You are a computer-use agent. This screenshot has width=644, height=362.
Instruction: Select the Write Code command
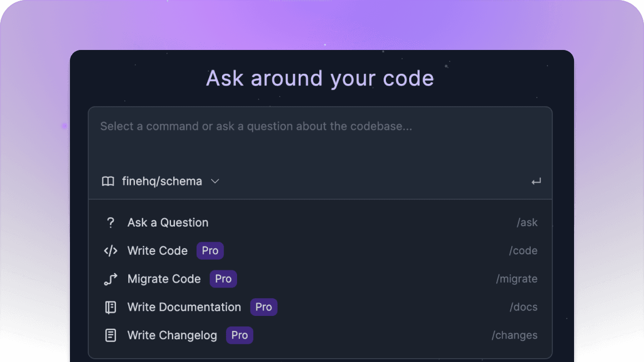coord(320,250)
